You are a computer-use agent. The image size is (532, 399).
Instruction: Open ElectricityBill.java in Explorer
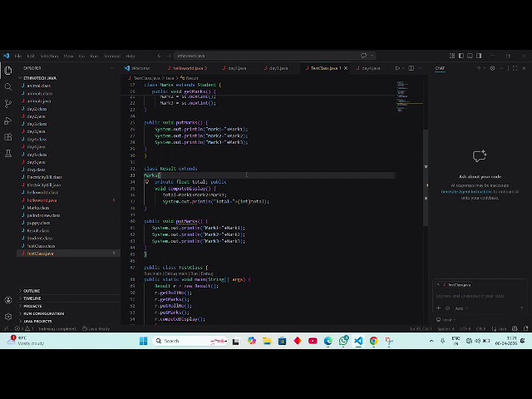pos(44,185)
